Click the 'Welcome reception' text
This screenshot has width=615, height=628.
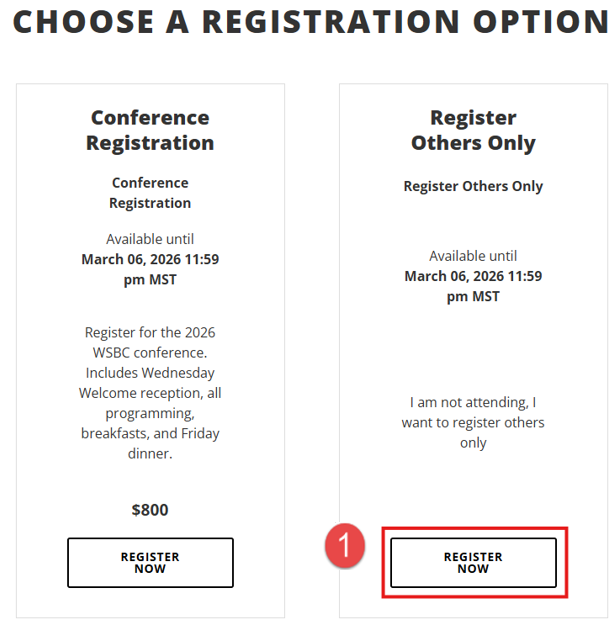pyautogui.click(x=150, y=392)
